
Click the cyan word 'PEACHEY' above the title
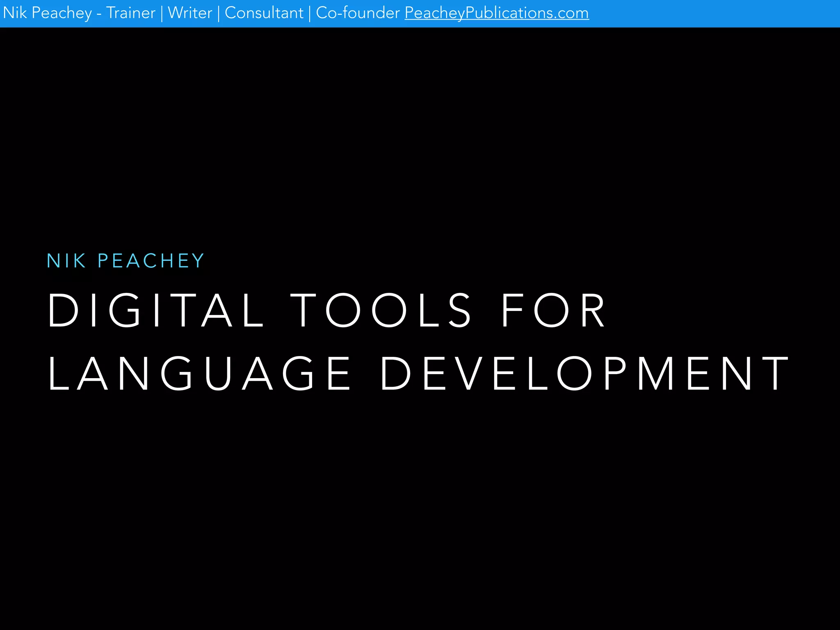151,261
